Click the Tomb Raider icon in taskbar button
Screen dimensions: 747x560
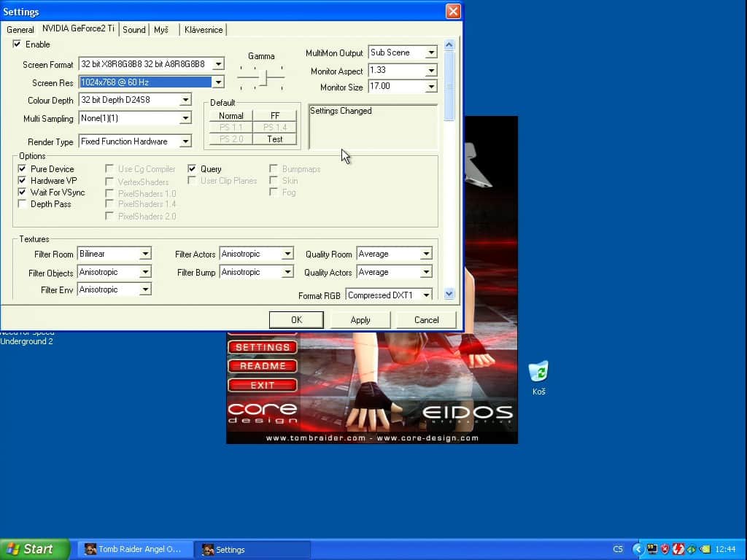[90, 549]
